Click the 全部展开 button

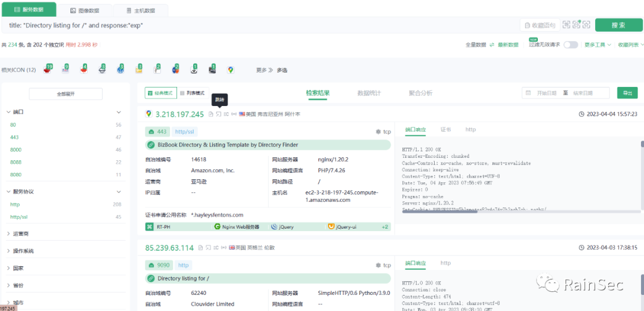click(66, 94)
